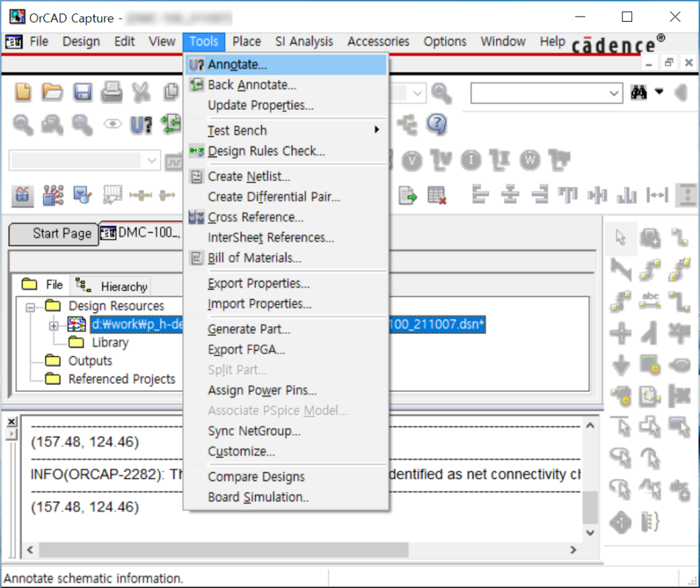Screen dimensions: 700x588
Task: Click the Align Left toolbar icon
Action: (480, 195)
